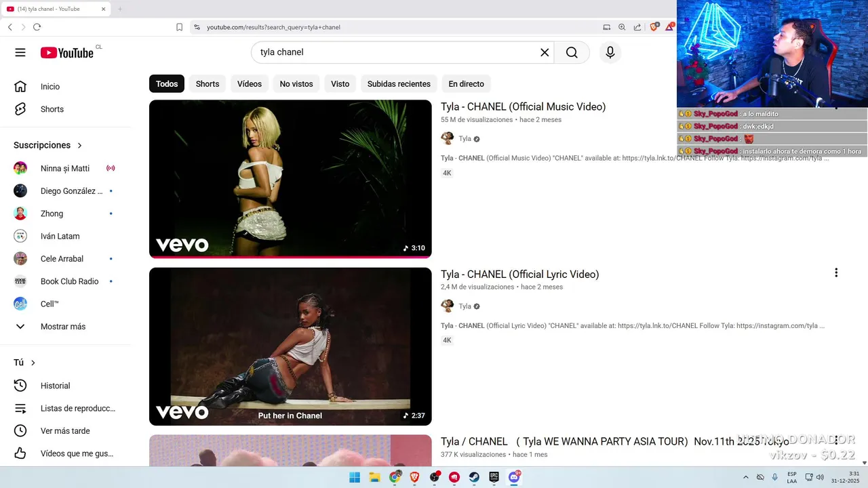Select the No vistos filter chip

tap(296, 84)
